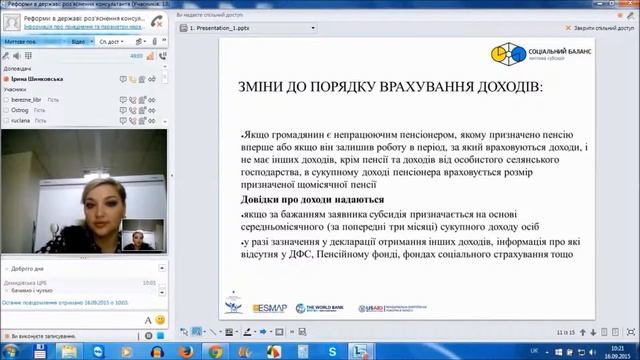Select the pointer annotation tool

point(184,332)
